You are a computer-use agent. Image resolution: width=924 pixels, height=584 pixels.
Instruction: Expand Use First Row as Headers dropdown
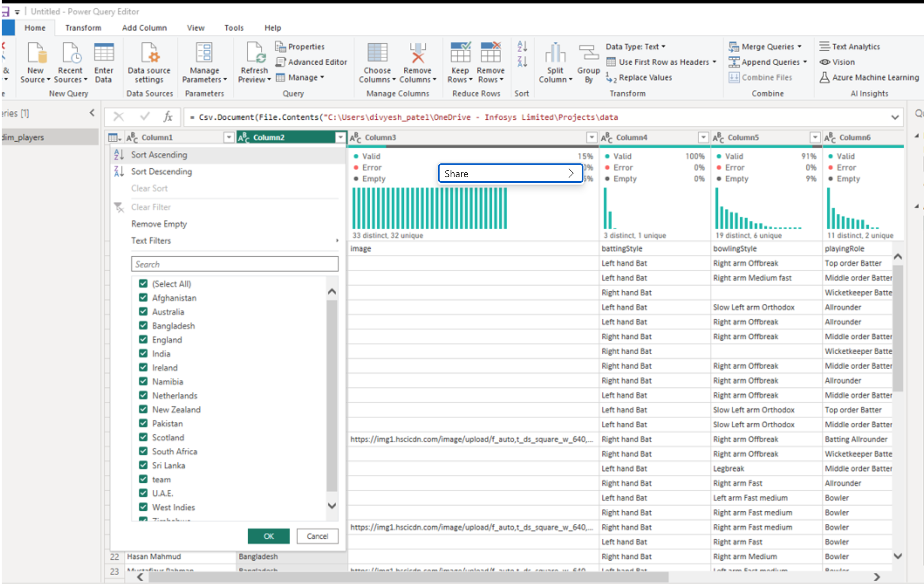pyautogui.click(x=715, y=62)
